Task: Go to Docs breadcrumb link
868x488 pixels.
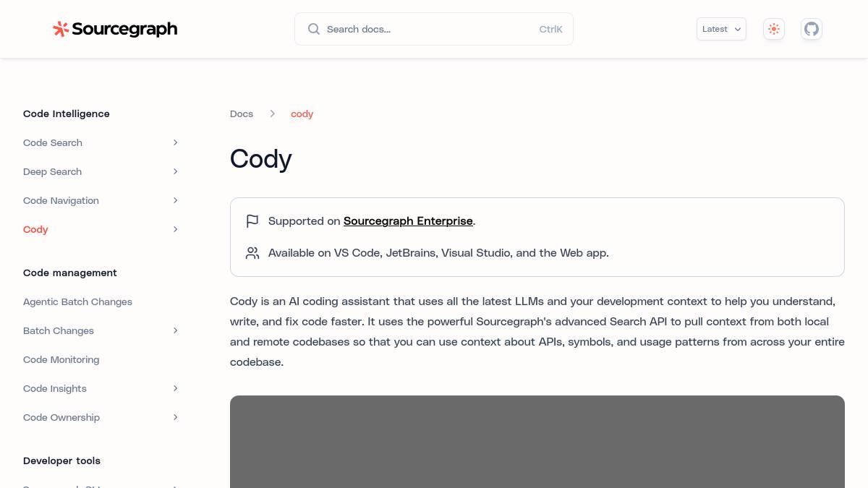Action: 242,114
